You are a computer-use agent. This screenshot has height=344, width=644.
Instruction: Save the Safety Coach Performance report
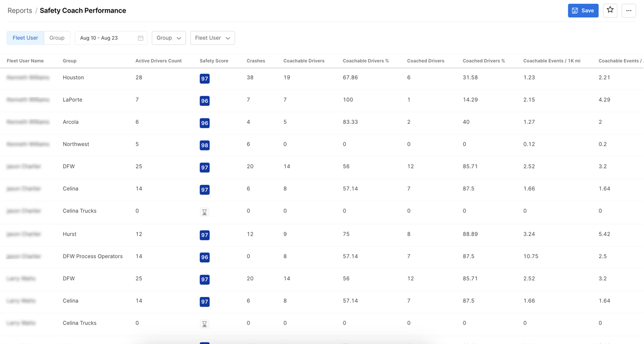[583, 11]
